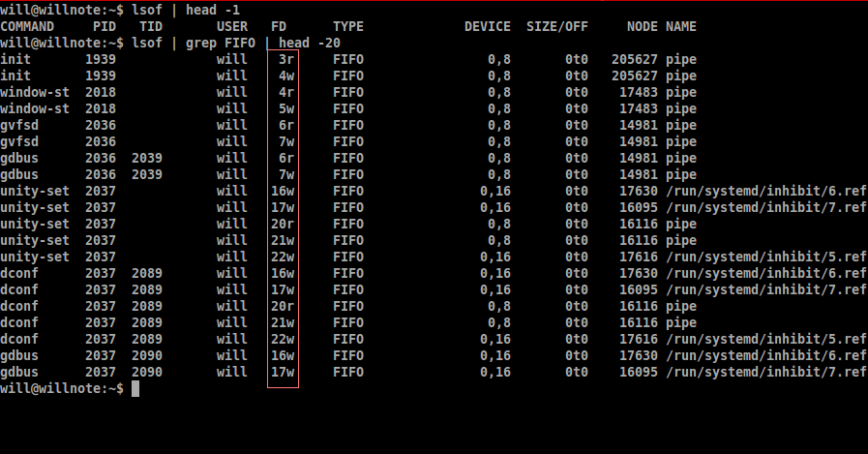Click the FD column header
Image resolution: width=868 pixels, height=454 pixels.
point(279,26)
